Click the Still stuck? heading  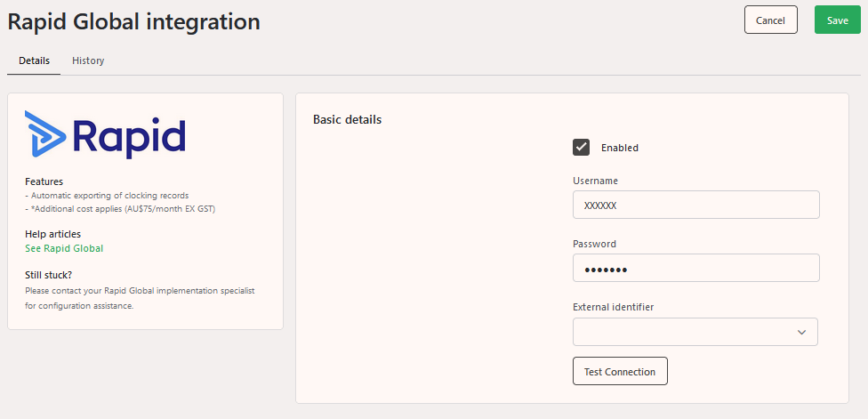tap(48, 275)
